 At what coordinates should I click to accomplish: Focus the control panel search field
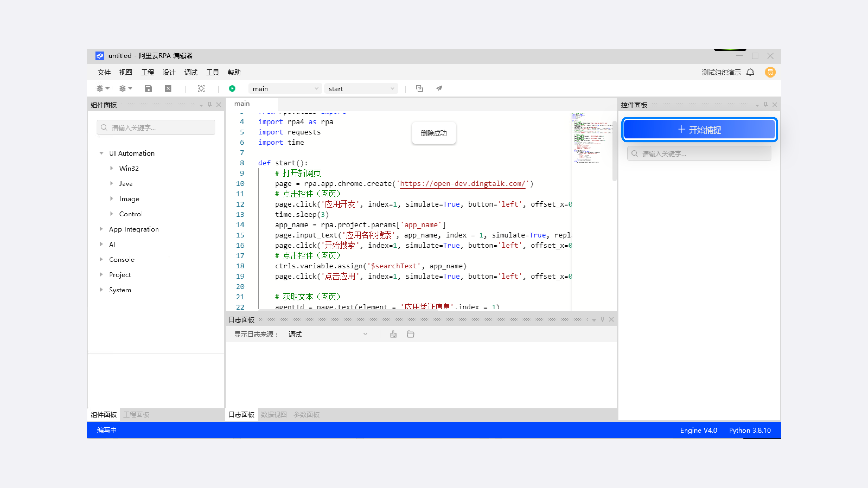coord(699,154)
